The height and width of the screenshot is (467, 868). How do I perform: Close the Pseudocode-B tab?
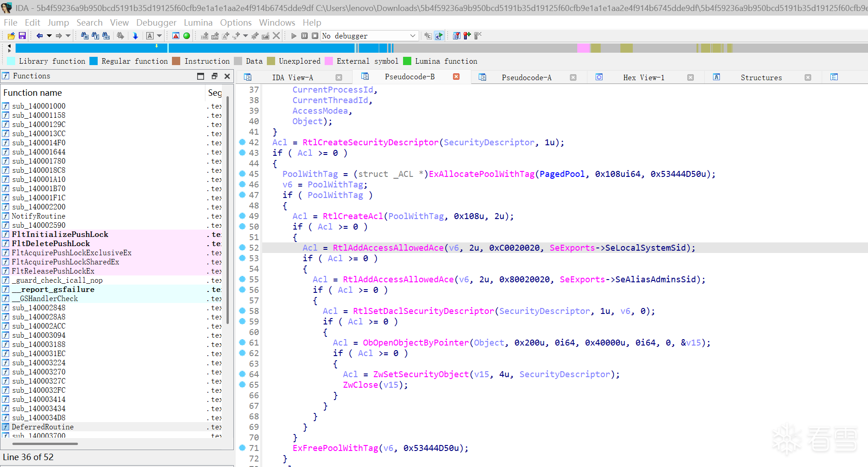click(x=456, y=77)
